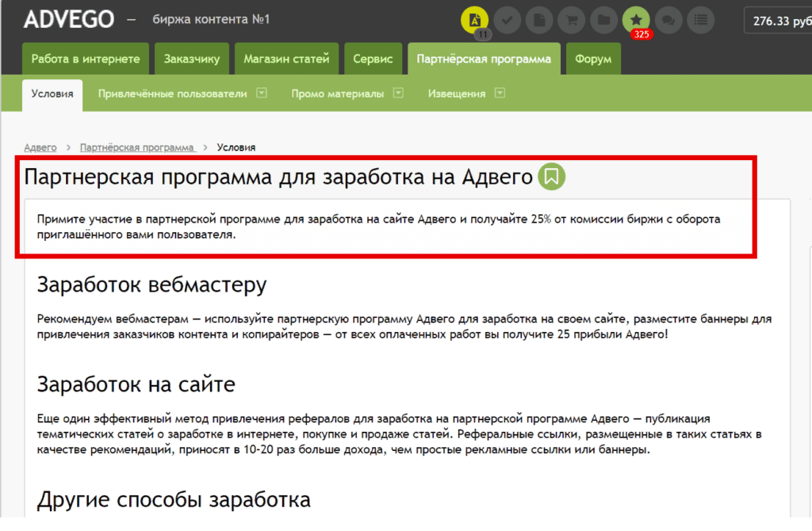Select the Условия sub-tab

(x=52, y=95)
